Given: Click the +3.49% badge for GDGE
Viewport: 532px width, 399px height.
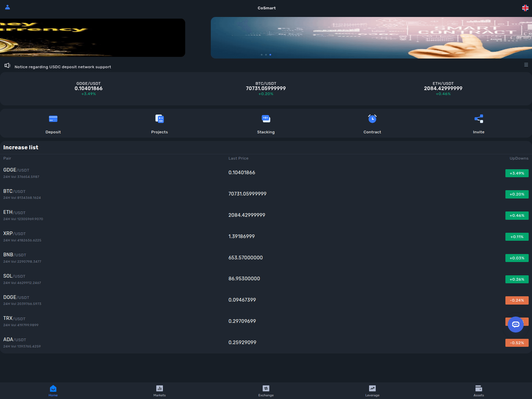Looking at the screenshot, I should point(517,173).
